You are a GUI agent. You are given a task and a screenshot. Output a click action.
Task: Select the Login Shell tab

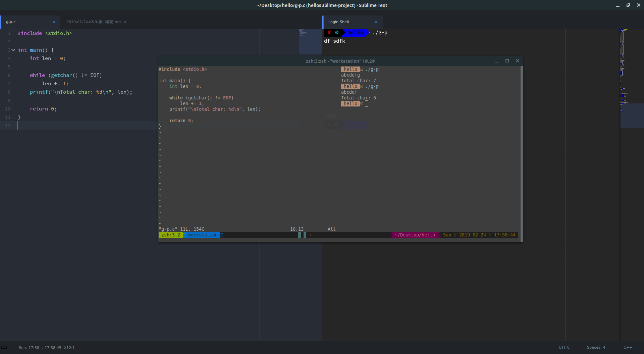pyautogui.click(x=338, y=22)
